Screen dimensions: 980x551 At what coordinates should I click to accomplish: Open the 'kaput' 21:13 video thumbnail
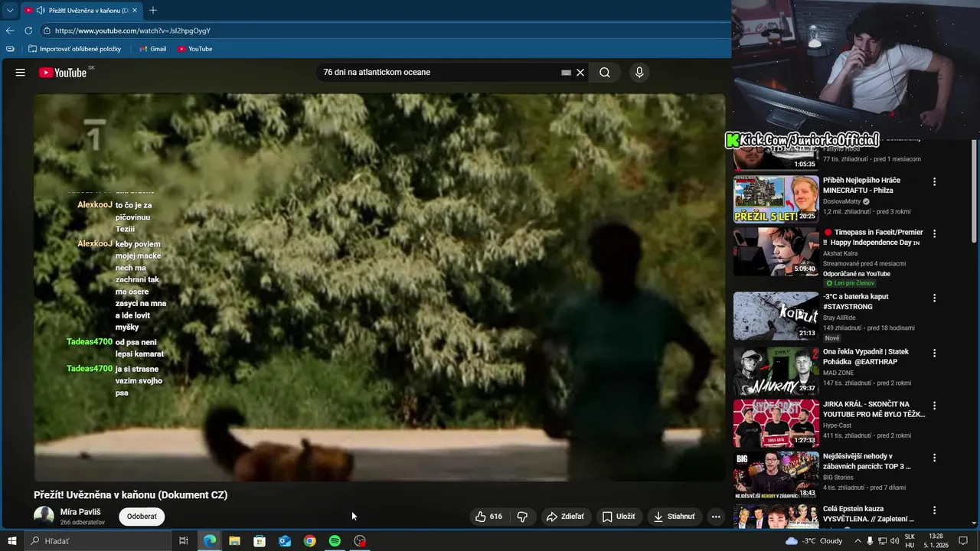tap(776, 315)
